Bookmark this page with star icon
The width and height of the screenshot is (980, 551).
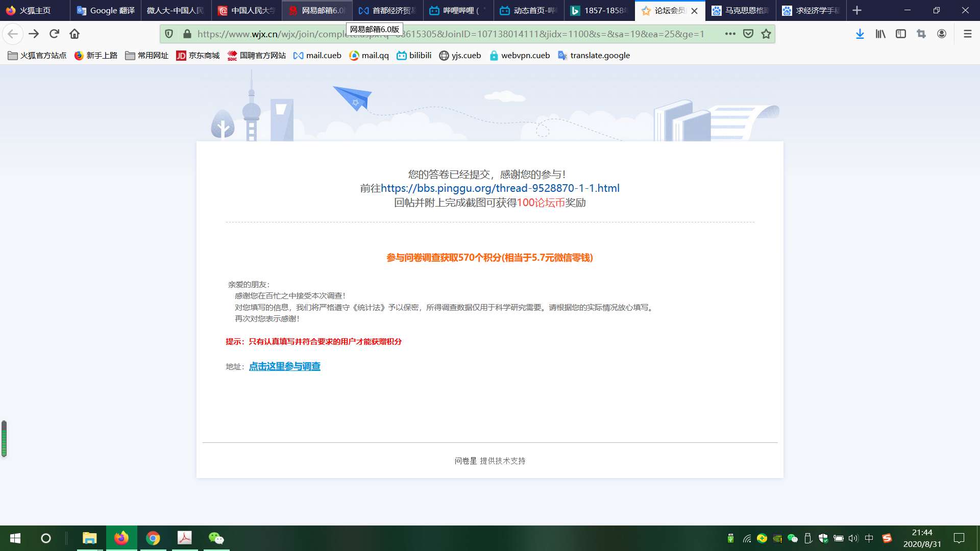click(766, 34)
